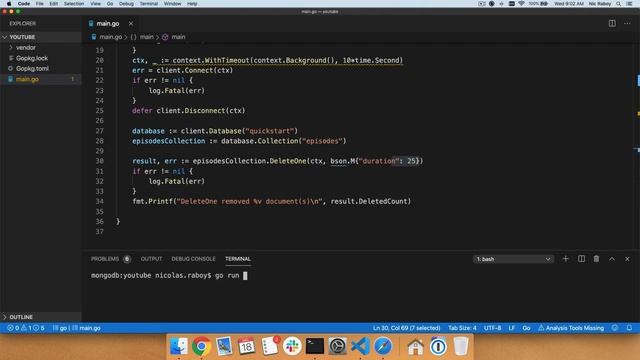Click Analysis Tools Missing warning
Image resolution: width=640 pixels, height=360 pixels.
(x=571, y=328)
